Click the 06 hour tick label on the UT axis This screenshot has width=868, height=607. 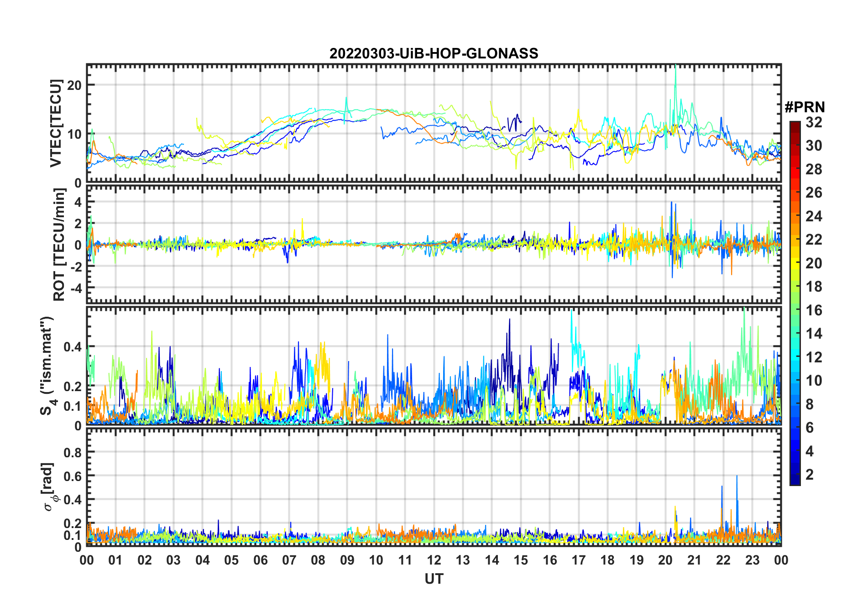[x=260, y=560]
